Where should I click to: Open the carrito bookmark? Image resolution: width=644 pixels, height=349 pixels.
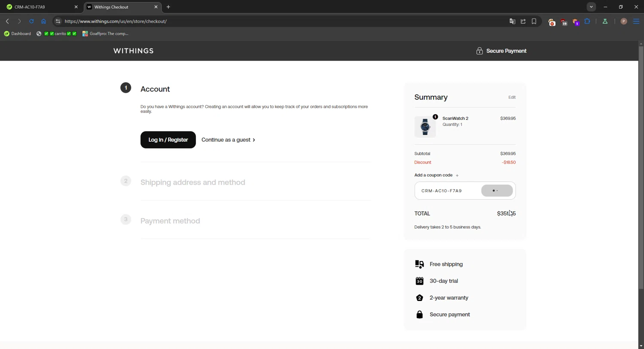click(57, 34)
